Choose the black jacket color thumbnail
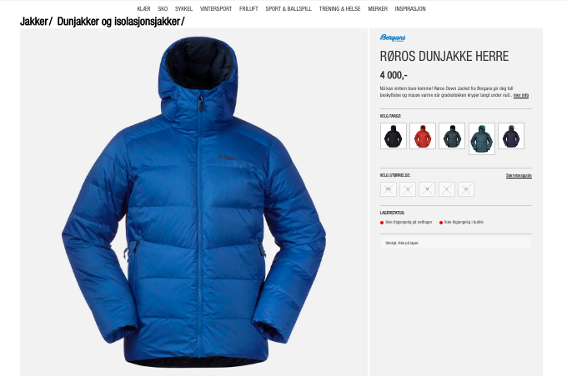The image size is (567, 392). tap(394, 136)
